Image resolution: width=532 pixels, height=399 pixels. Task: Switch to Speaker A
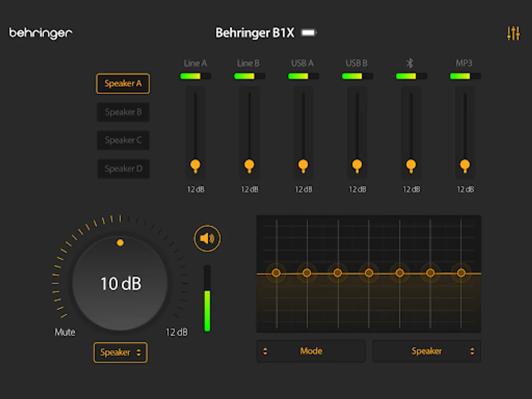coord(123,84)
